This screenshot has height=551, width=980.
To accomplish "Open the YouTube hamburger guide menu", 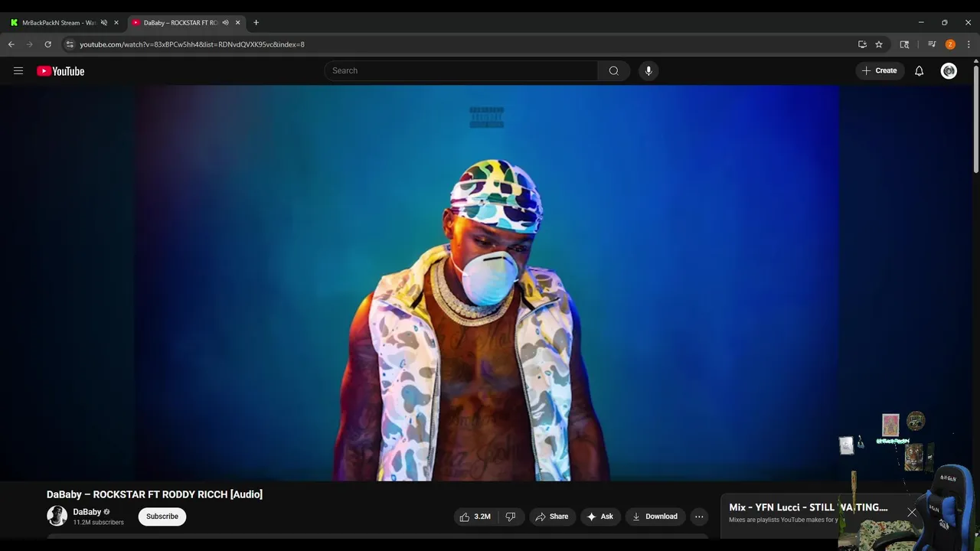I will click(x=18, y=70).
